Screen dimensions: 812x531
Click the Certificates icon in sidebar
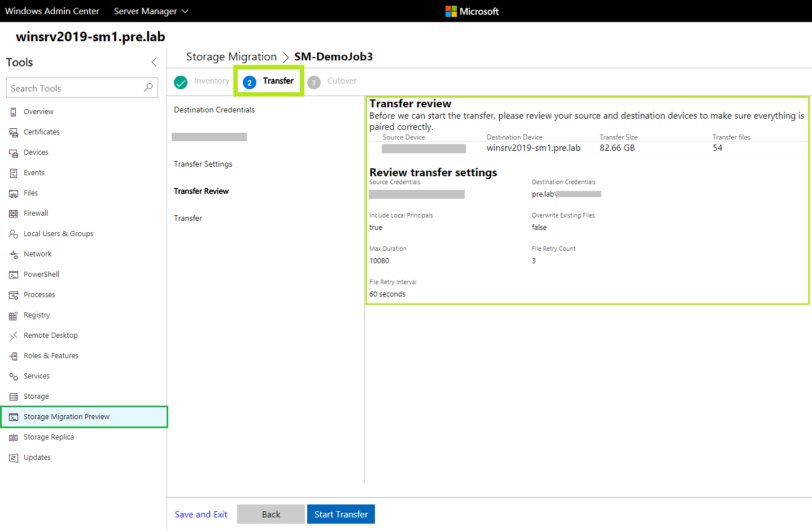pos(14,132)
